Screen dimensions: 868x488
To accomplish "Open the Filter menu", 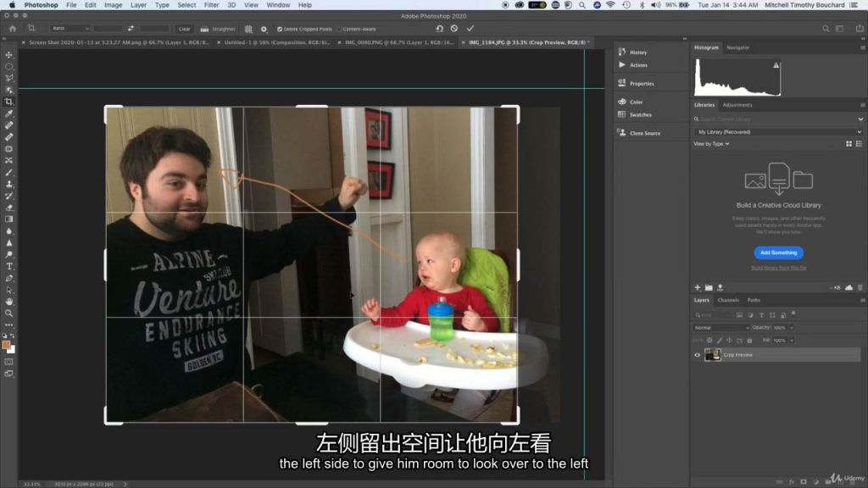I will [211, 5].
